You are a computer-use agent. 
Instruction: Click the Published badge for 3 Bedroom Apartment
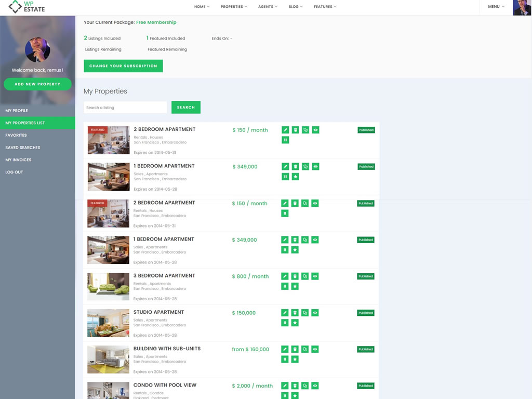(x=366, y=276)
